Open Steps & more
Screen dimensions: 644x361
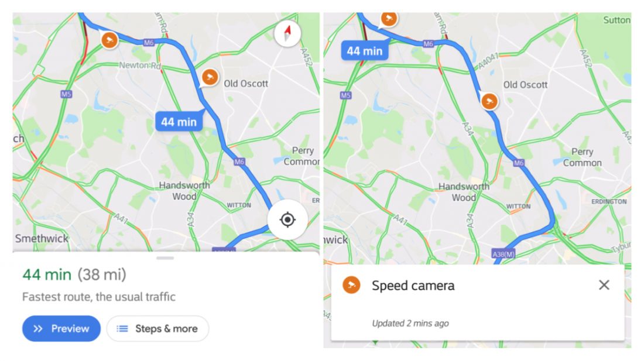click(x=157, y=329)
